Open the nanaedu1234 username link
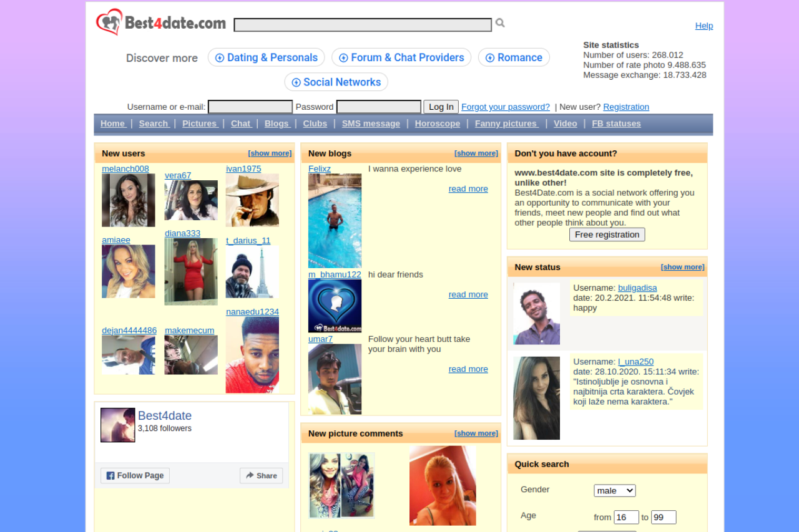799x532 pixels. pos(252,312)
